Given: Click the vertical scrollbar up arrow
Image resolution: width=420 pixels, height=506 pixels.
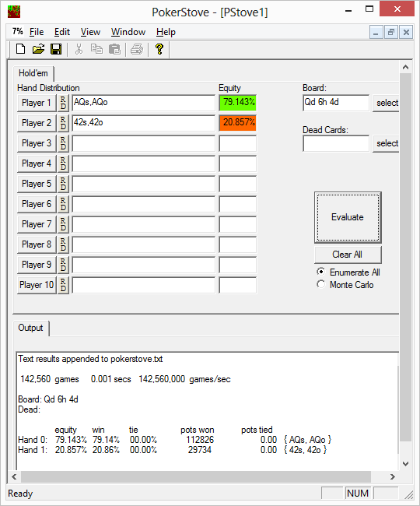Looking at the screenshot, I should pos(406,68).
